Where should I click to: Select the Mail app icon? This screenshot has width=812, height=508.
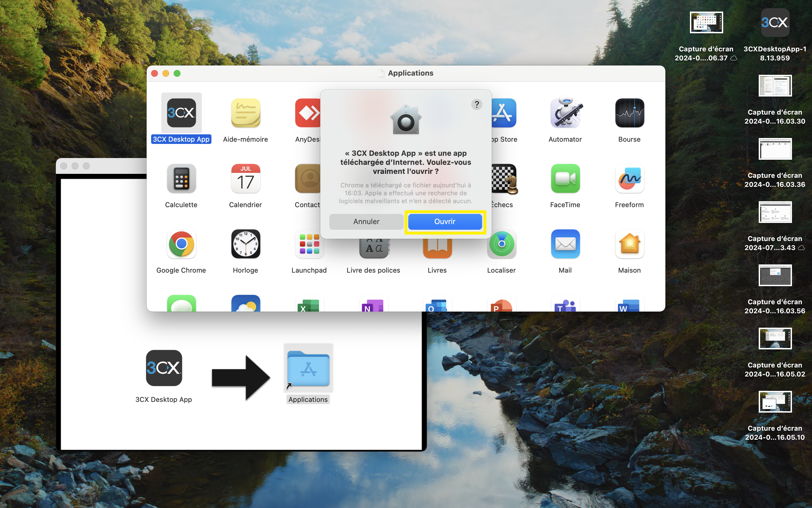tap(565, 244)
